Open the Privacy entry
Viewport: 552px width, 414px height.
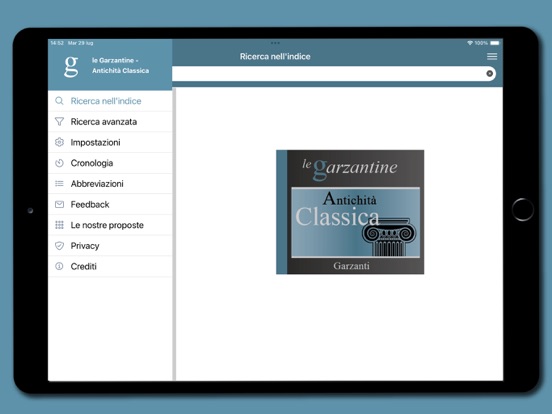point(110,246)
